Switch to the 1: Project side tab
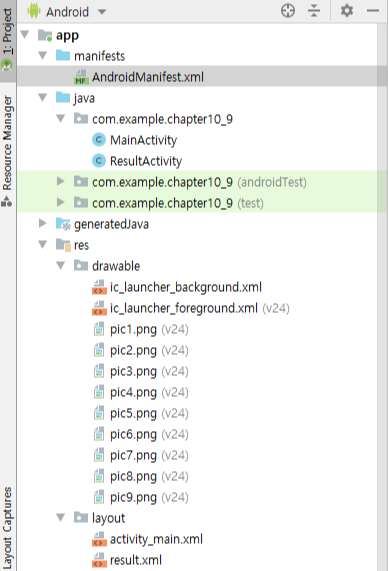388x571 pixels. click(7, 40)
